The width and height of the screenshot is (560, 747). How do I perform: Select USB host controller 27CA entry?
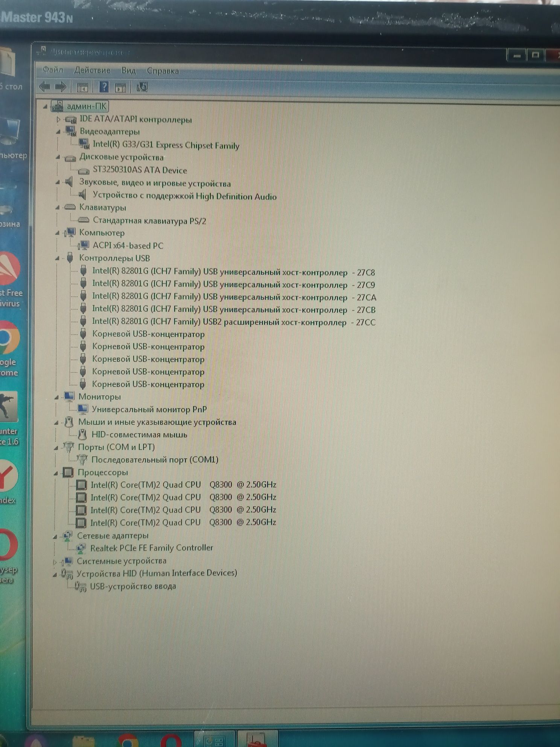234,297
